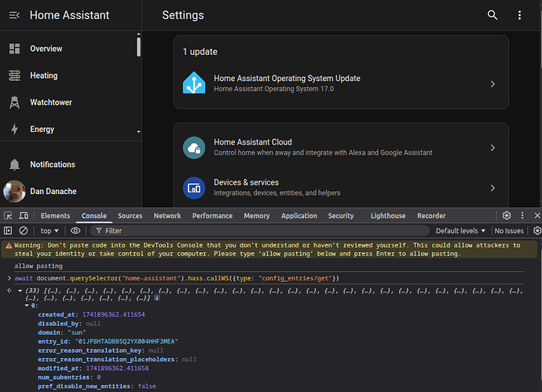Viewport: 542px width, 392px height.
Task: Switch to the Network tab
Action: coord(167,216)
